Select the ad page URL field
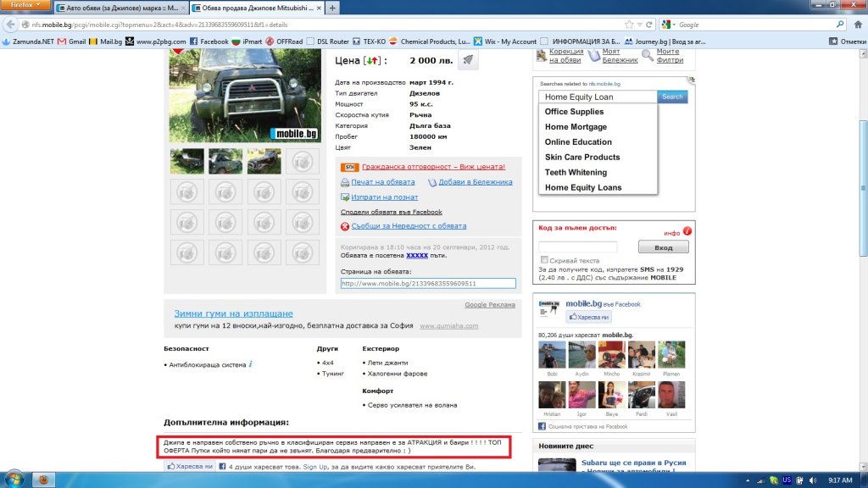The height and width of the screenshot is (488, 868). click(428, 283)
